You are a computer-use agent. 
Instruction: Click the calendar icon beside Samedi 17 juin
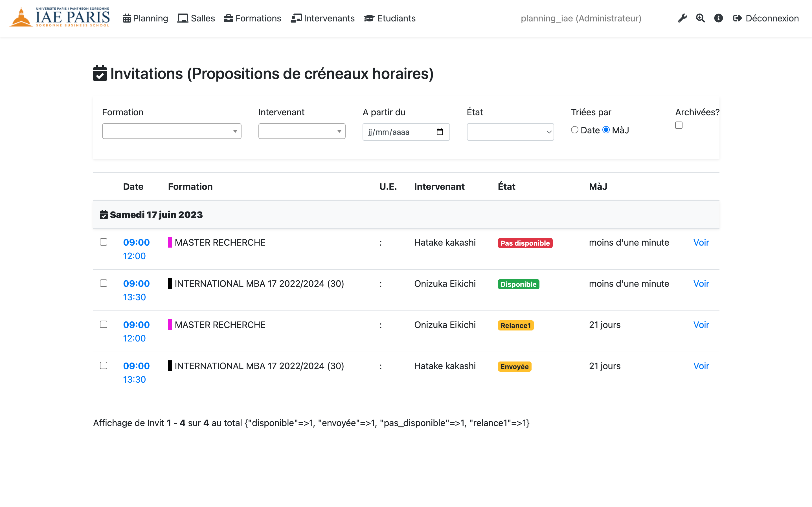[104, 215]
